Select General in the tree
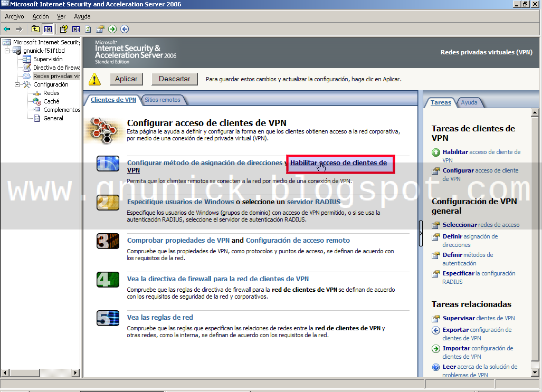 point(53,118)
